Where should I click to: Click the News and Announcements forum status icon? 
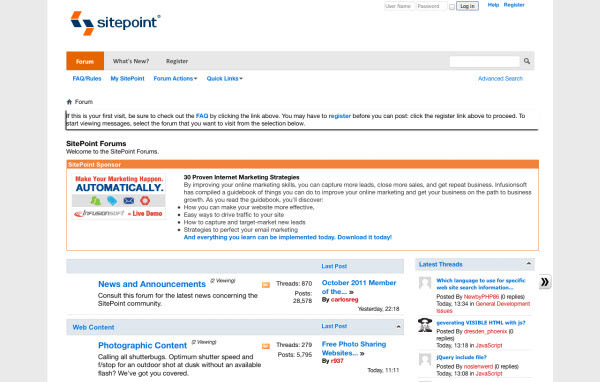tap(266, 285)
